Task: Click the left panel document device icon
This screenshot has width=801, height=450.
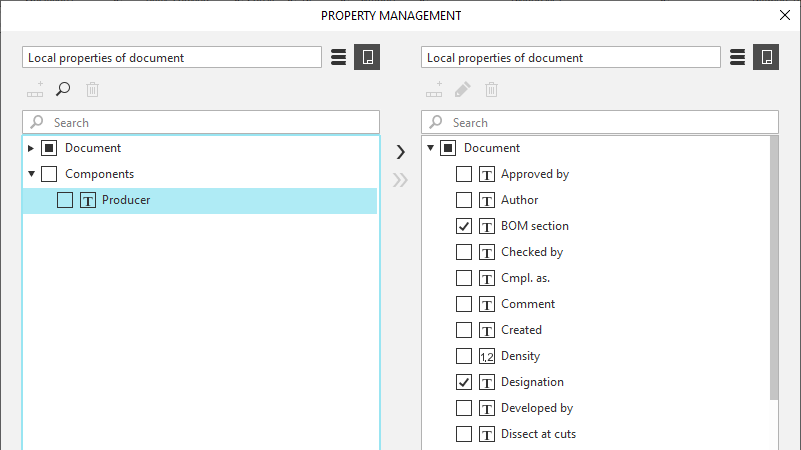Action: pyautogui.click(x=367, y=57)
